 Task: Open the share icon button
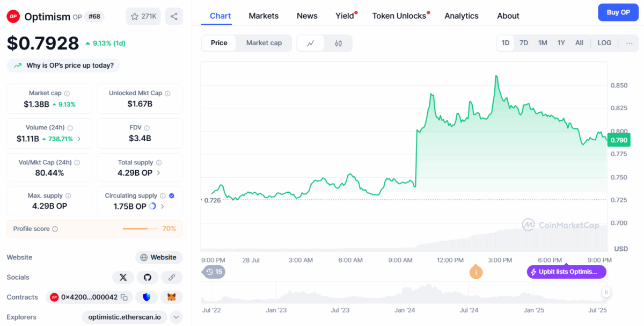click(174, 17)
